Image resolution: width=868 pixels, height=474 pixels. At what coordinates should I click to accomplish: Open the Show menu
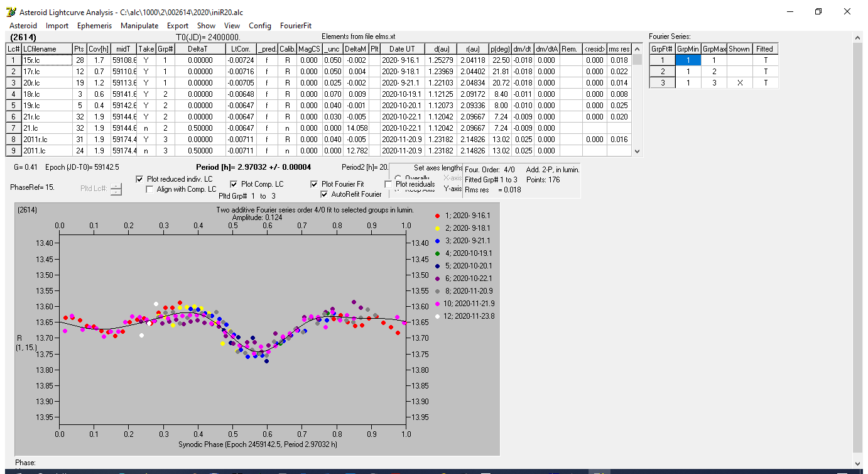[x=206, y=26]
